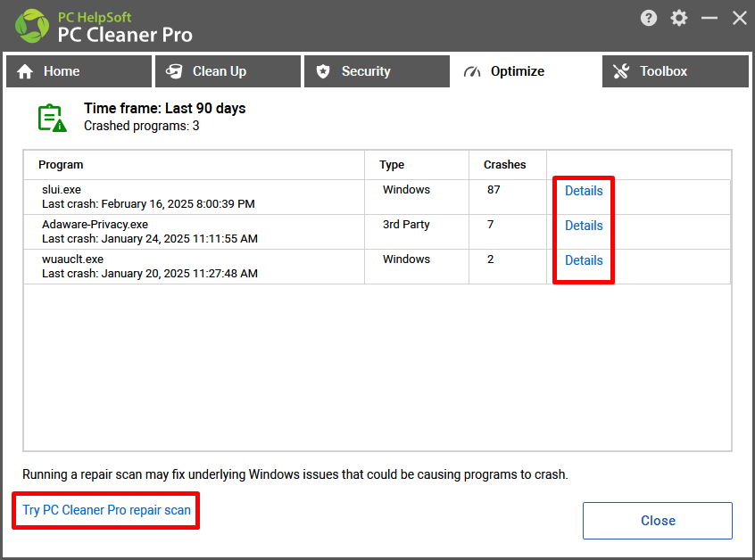The image size is (755, 560).
Task: Click the gauge icon on Optimize tab
Action: click(x=472, y=71)
